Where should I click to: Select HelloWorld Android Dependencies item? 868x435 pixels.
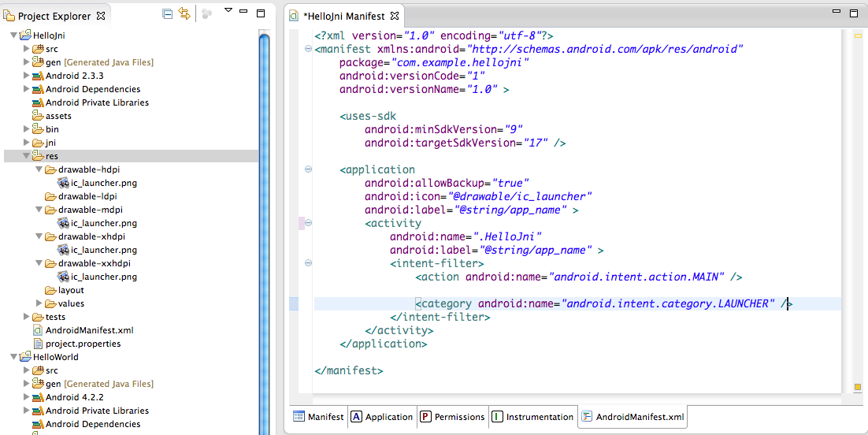tap(92, 424)
